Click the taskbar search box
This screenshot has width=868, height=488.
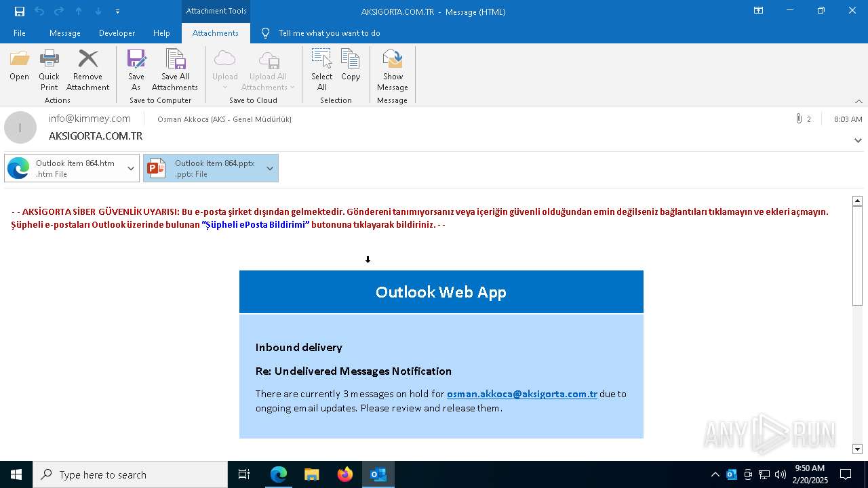tap(130, 474)
